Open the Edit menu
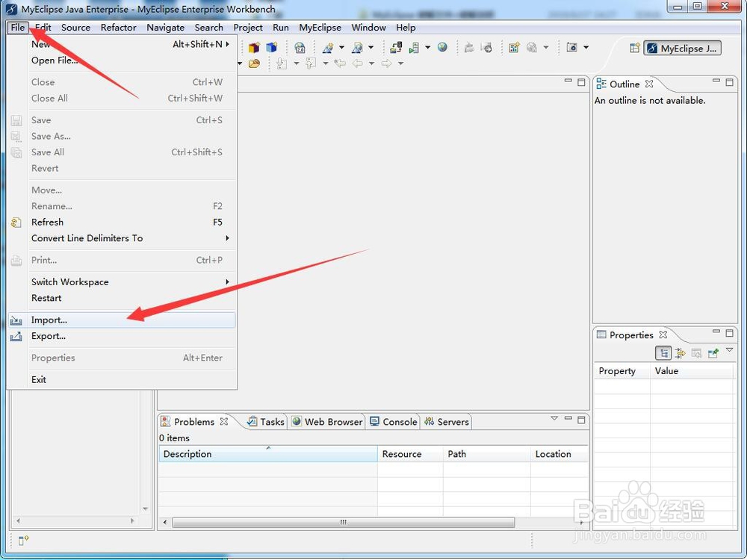Viewport: 747px width, 560px height. [43, 28]
